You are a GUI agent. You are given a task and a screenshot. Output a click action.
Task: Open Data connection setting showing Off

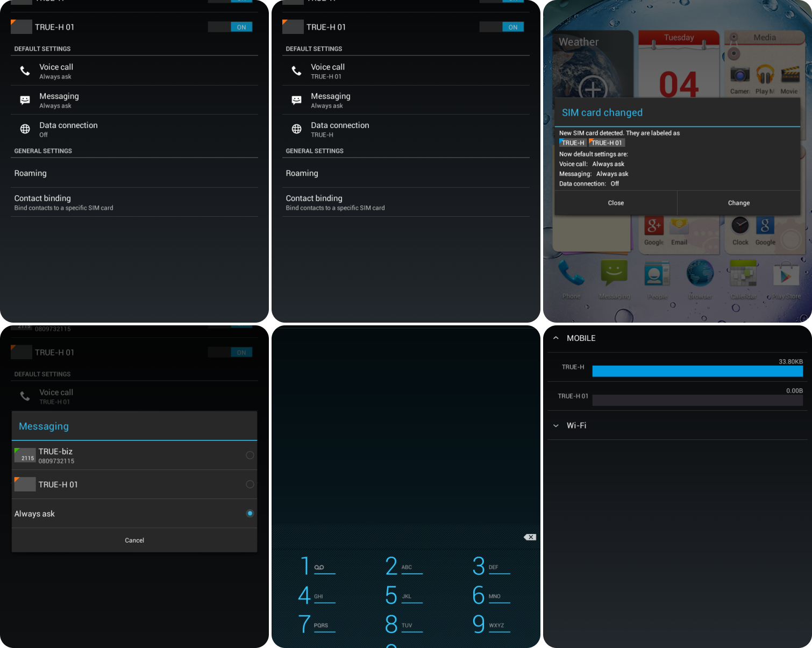134,129
